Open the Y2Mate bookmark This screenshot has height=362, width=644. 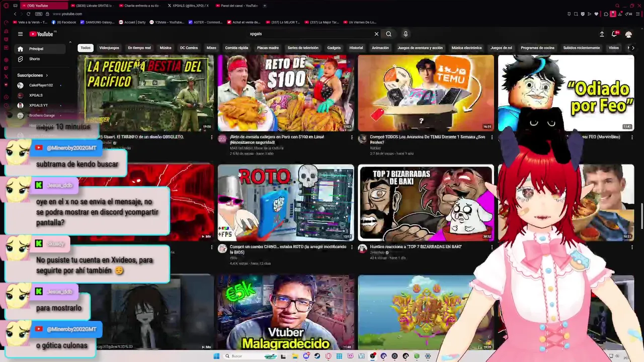click(x=167, y=22)
